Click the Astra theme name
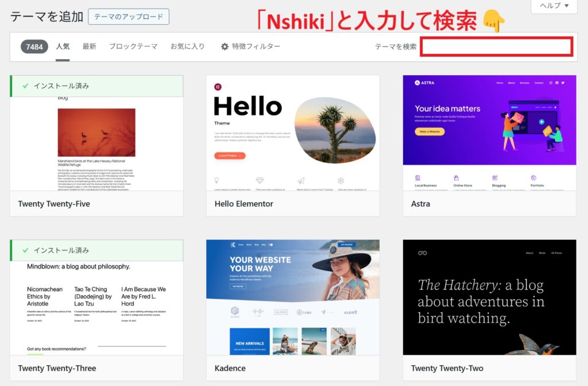588x386 pixels. point(420,204)
